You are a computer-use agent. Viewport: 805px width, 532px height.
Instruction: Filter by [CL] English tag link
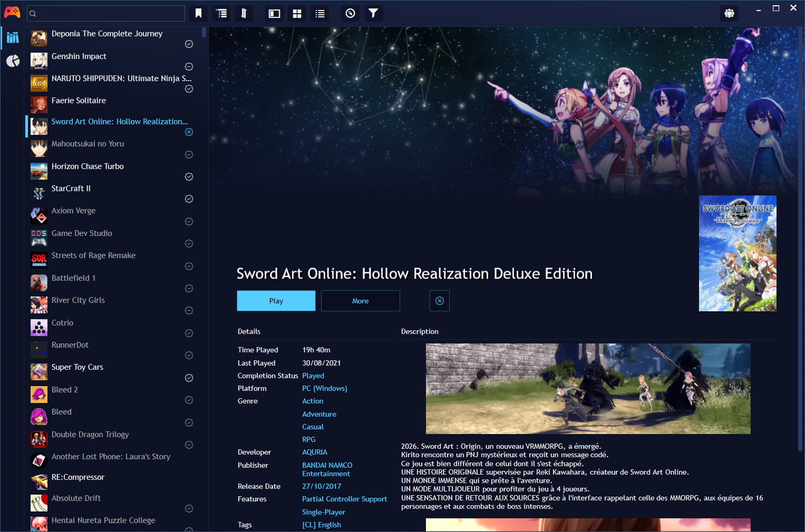pos(322,525)
